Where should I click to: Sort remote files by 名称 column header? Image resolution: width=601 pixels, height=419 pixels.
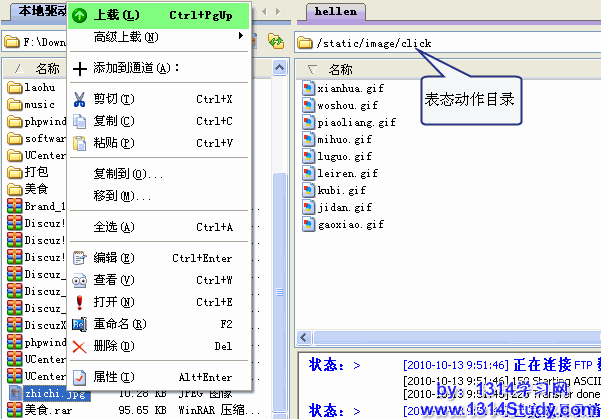click(340, 69)
